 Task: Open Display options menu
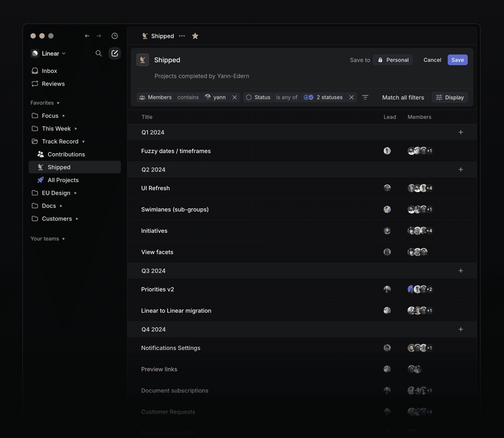click(450, 97)
